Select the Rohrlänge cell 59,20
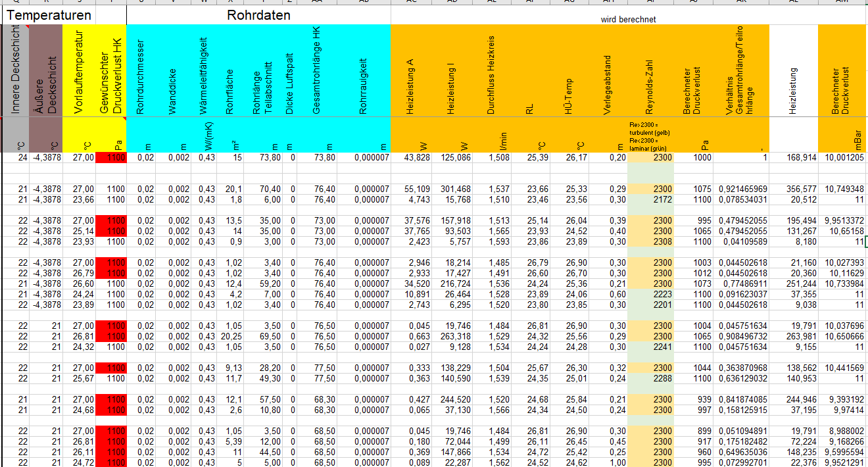The image size is (868, 467). (x=263, y=283)
